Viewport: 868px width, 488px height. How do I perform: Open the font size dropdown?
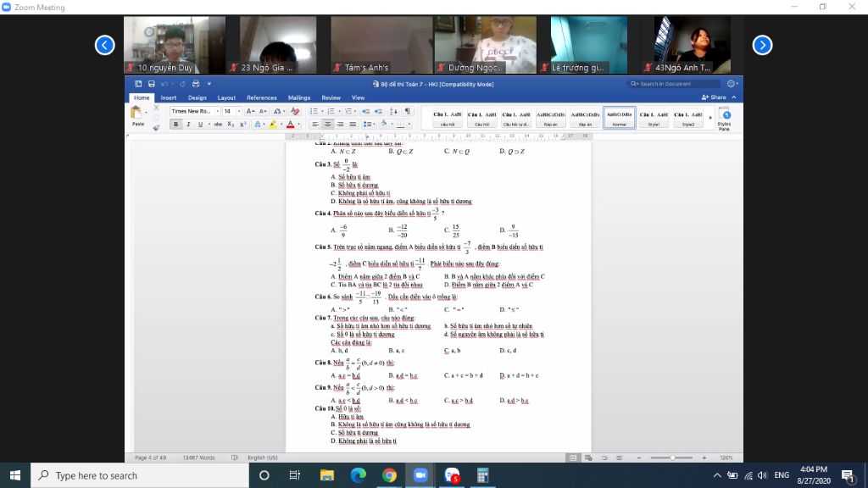tap(238, 111)
